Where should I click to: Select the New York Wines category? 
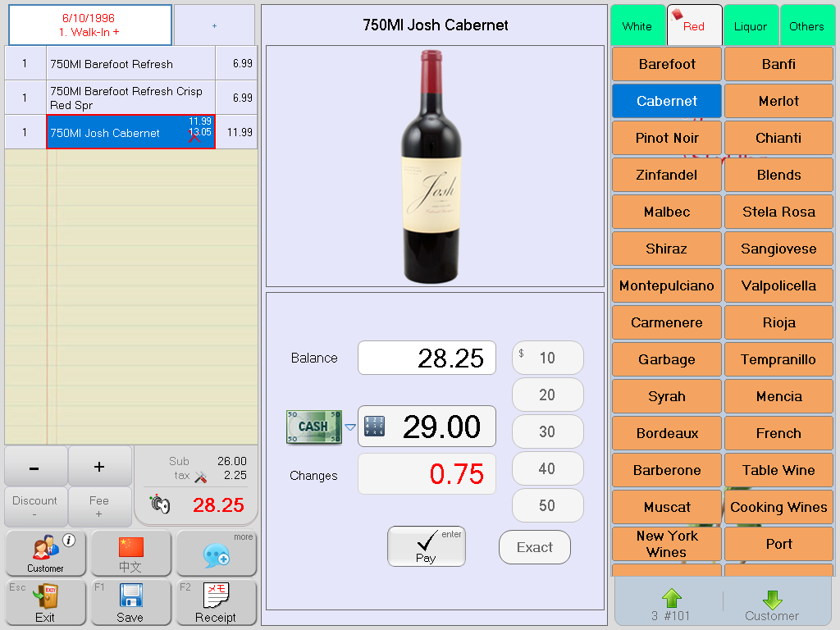(x=667, y=544)
